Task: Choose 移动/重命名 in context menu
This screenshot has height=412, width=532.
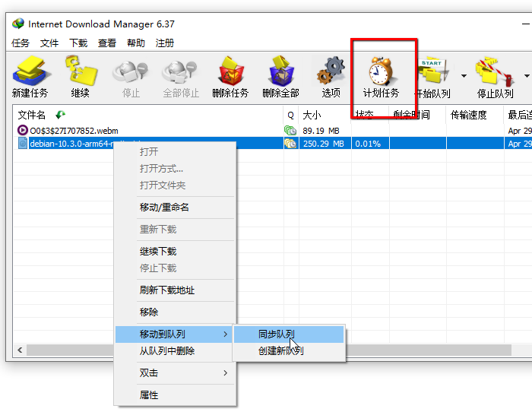Action: [175, 208]
